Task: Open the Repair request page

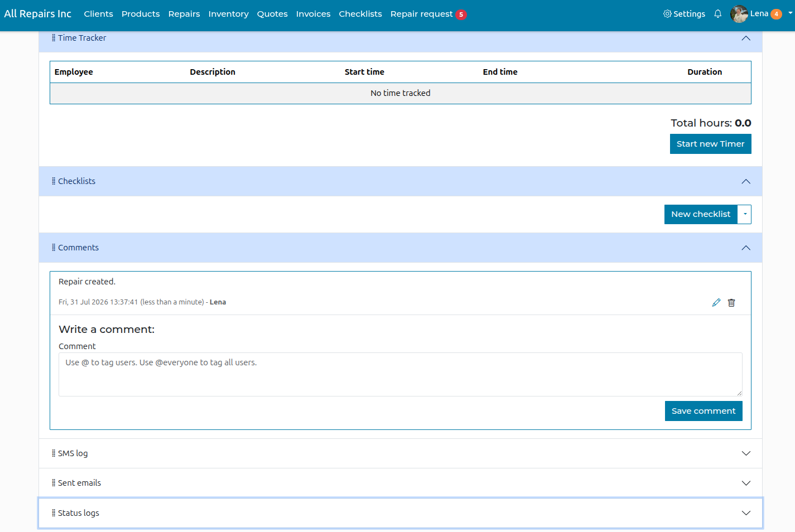Action: tap(421, 14)
